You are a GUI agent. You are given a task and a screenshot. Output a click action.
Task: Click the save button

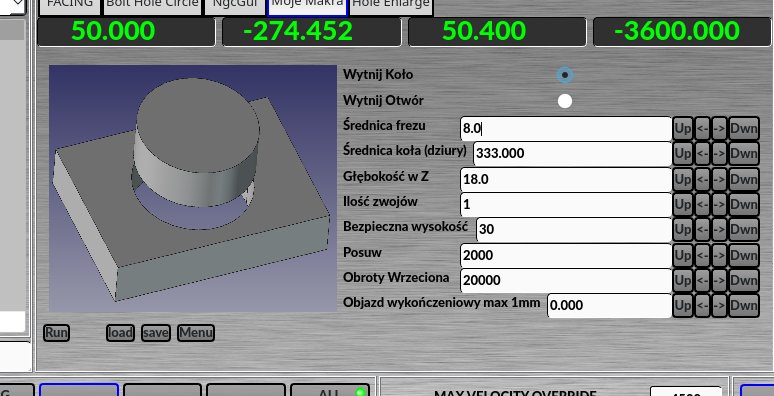point(155,333)
